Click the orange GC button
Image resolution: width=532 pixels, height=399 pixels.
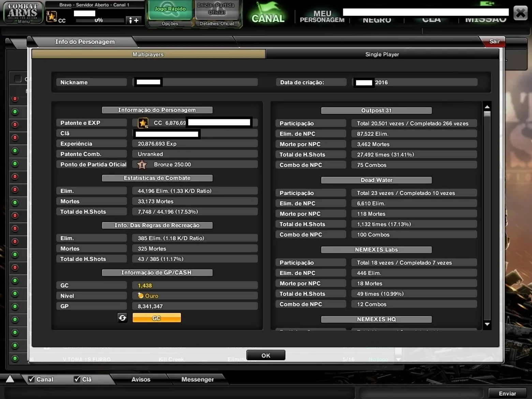[157, 318]
